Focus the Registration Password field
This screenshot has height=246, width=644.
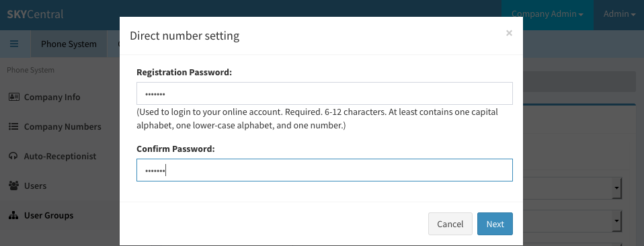(x=325, y=93)
